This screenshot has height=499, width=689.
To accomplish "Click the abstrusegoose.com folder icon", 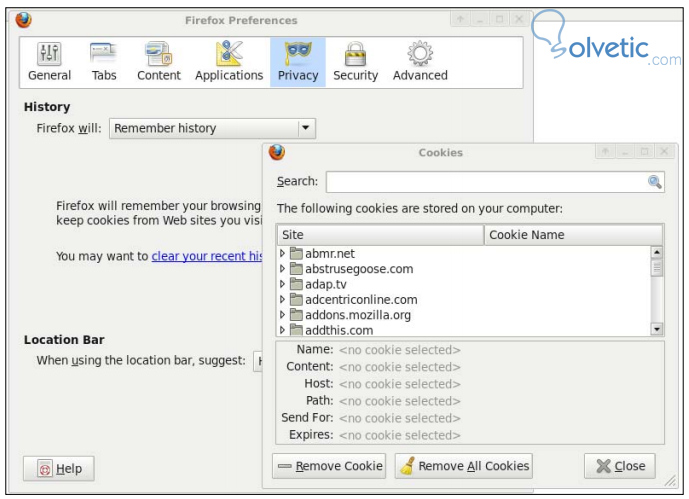I will click(x=297, y=268).
